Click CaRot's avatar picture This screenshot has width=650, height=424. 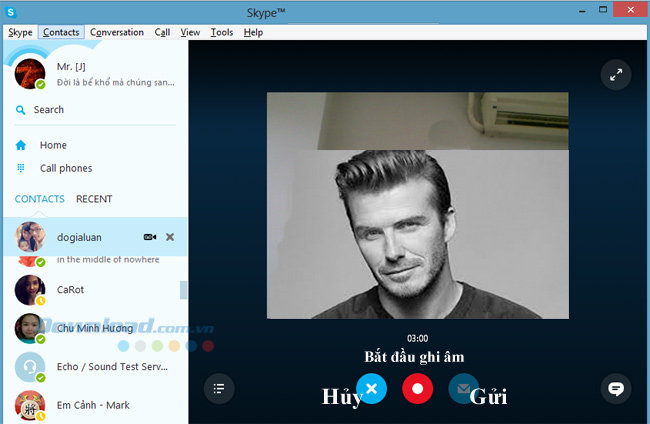click(x=30, y=290)
